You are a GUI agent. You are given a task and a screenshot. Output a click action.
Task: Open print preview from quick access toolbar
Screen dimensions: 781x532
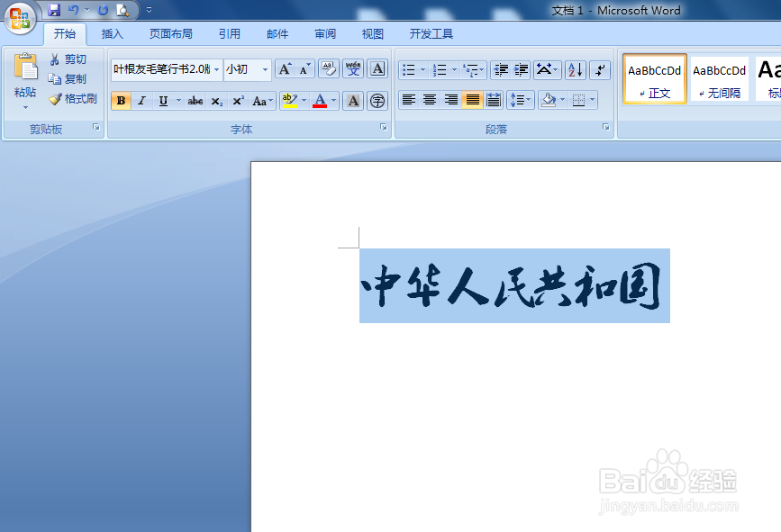point(122,10)
